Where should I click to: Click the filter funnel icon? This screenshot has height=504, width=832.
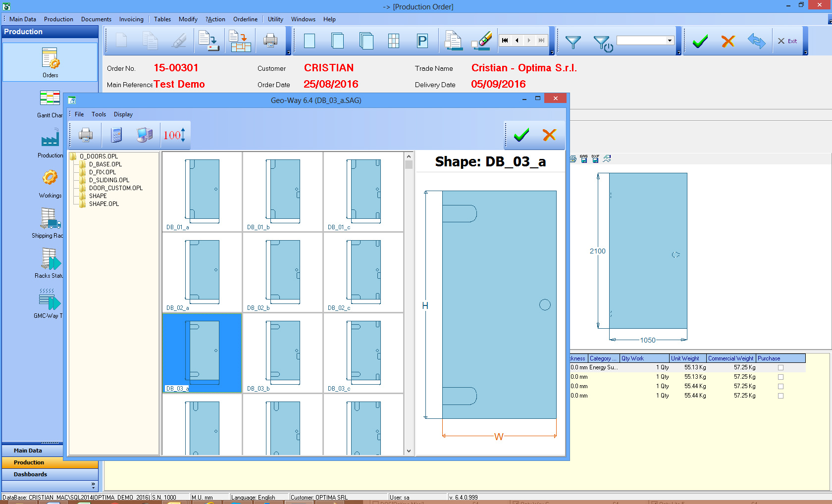pos(573,42)
